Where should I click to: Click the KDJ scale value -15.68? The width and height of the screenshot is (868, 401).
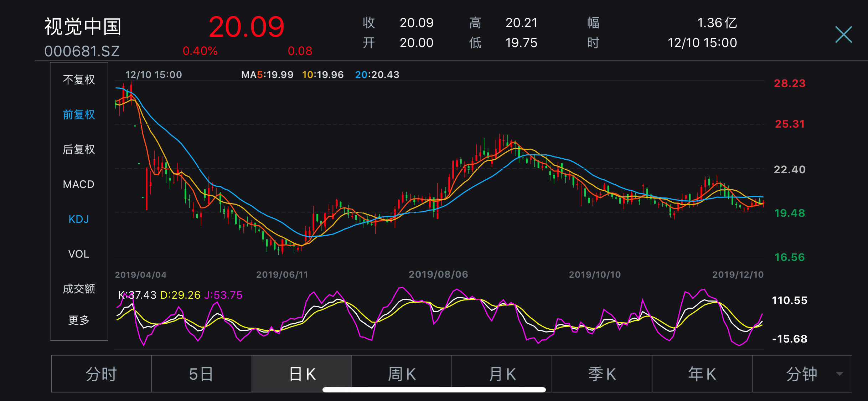tap(790, 339)
